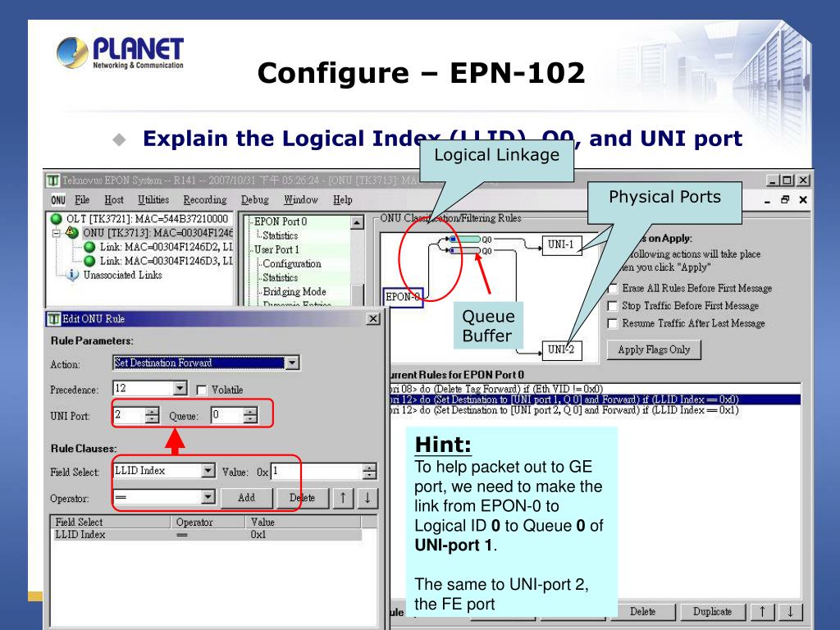
Task: Click Delete button below the rules list
Action: [x=642, y=612]
